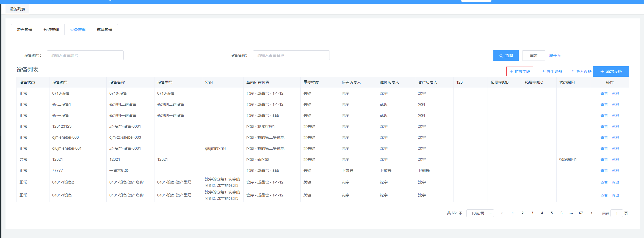Click the jump-to page number box

(617, 213)
